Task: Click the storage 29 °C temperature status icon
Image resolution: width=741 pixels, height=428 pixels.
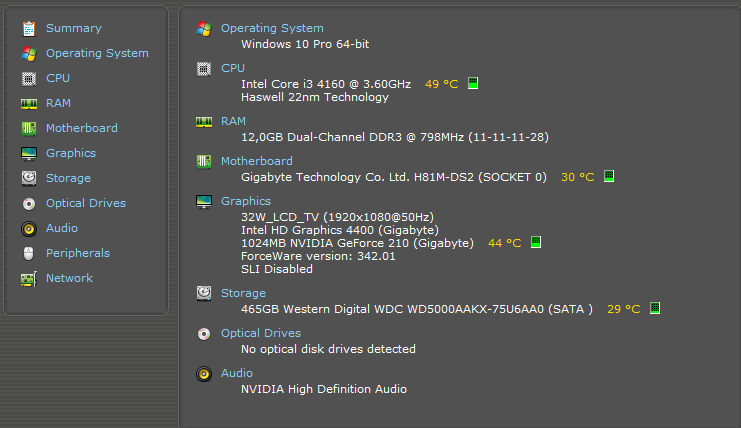Action: 655,309
